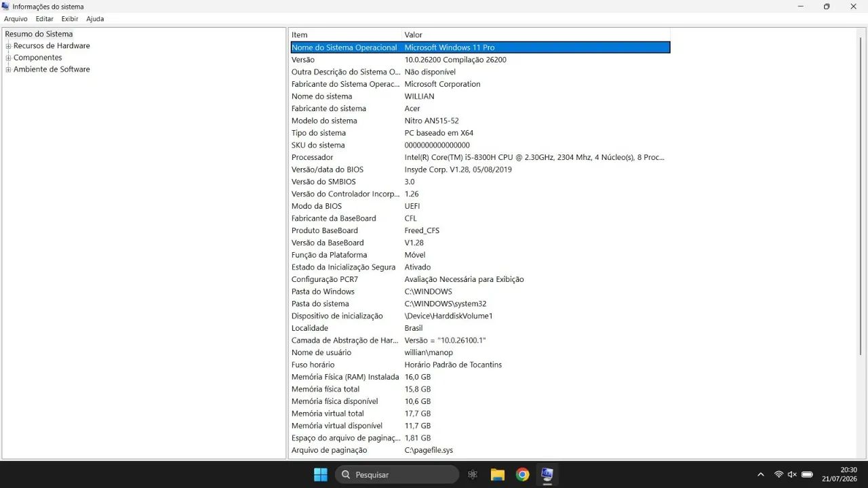Select the Versão/data do BIOS row
This screenshot has height=488, width=868.
[x=480, y=169]
